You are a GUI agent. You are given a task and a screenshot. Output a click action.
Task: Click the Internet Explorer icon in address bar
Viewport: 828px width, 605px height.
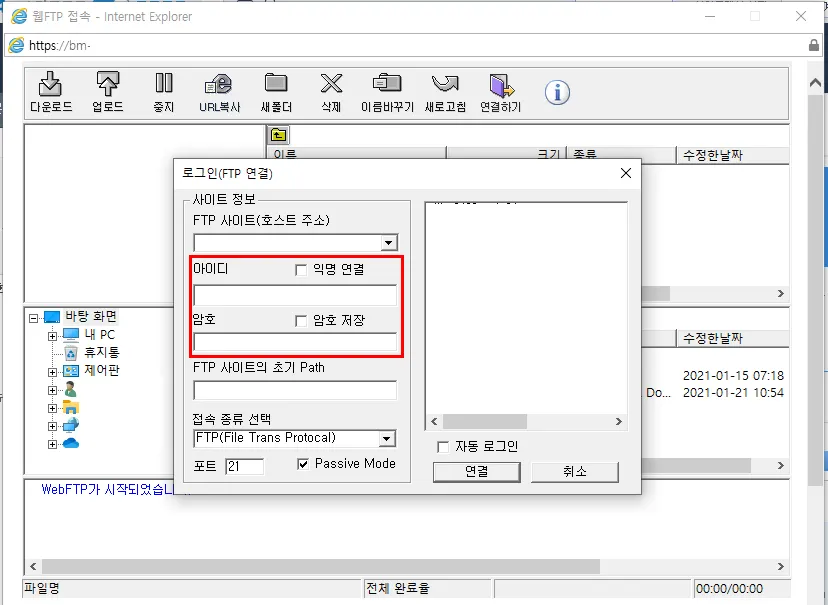click(x=16, y=45)
